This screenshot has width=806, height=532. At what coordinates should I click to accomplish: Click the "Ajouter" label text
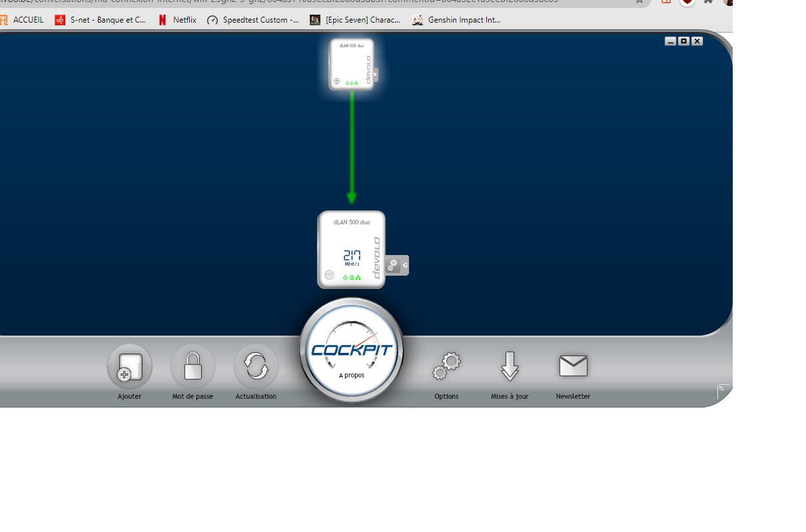pos(129,396)
